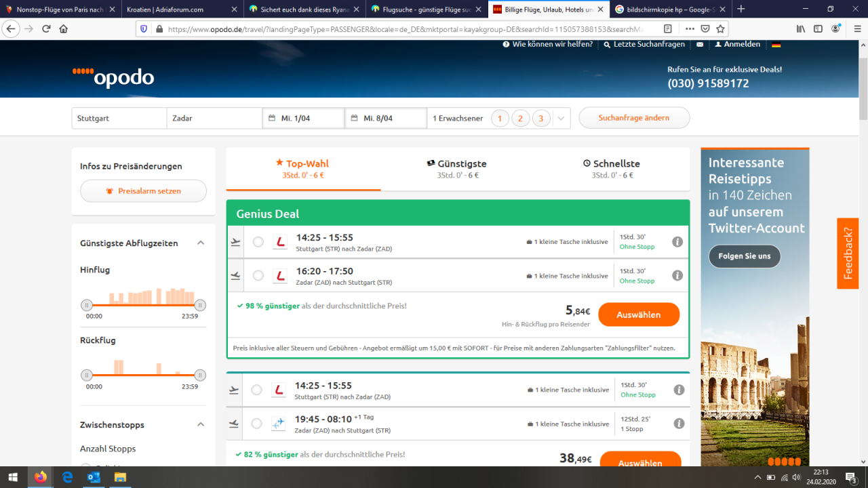Open the mail envelope icon in header
868x488 pixels.
click(x=700, y=44)
